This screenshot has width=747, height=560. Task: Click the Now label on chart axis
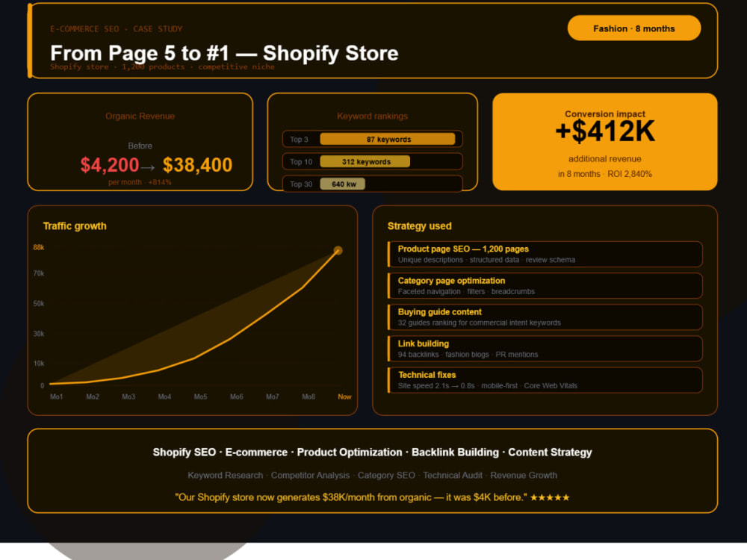coord(344,396)
